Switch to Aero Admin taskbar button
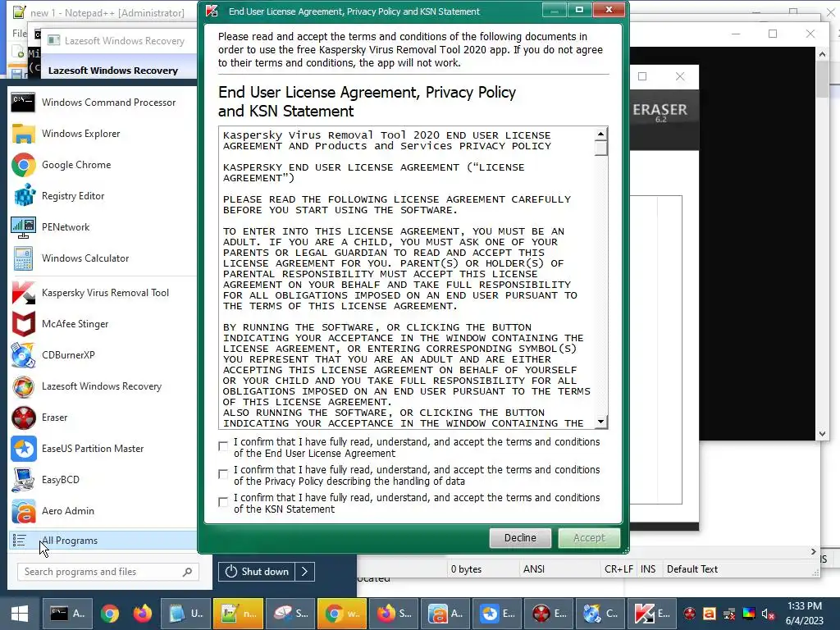Image resolution: width=840 pixels, height=630 pixels. point(445,614)
